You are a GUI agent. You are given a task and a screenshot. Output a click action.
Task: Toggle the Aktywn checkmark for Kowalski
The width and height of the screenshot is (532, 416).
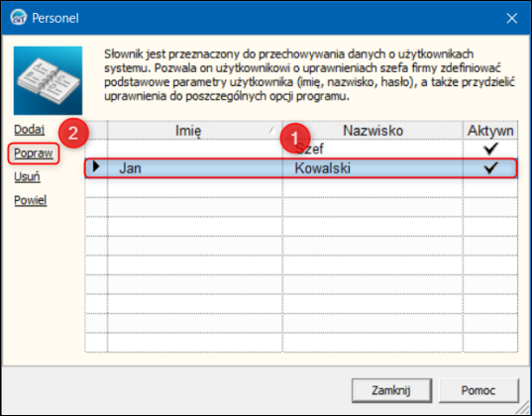(x=490, y=167)
